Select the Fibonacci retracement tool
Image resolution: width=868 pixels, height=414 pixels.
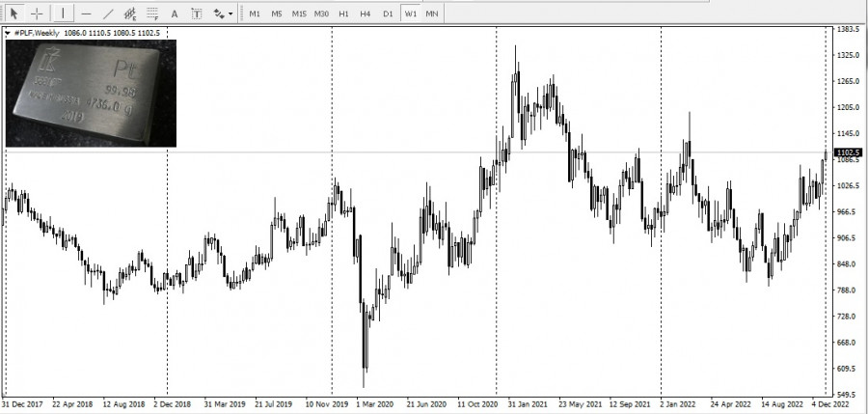(152, 14)
